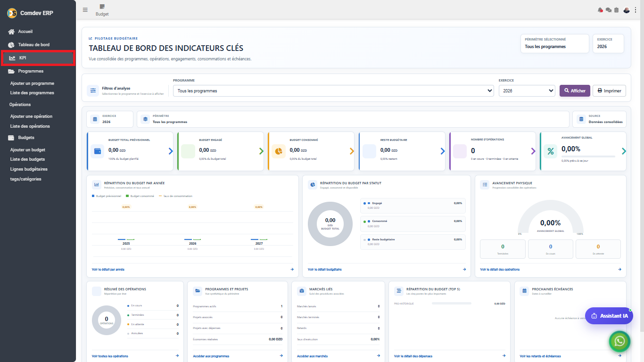Viewport: 644px width, 362px height.
Task: Open tags/catégories in sidebar
Action: [x=26, y=179]
